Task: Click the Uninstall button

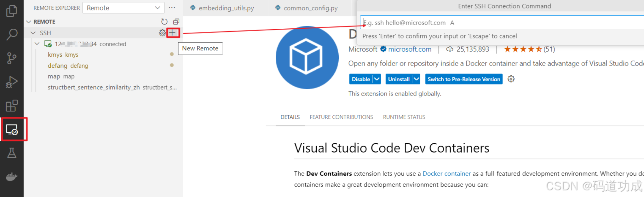Action: tap(399, 79)
